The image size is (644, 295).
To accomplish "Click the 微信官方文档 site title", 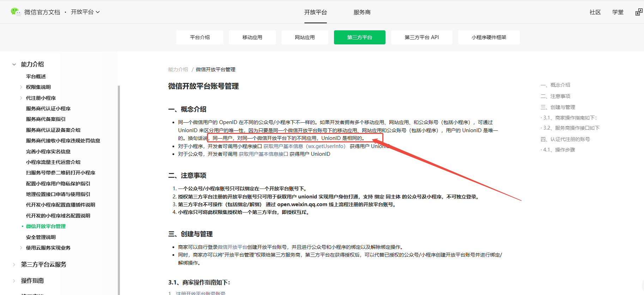I will click(x=42, y=12).
